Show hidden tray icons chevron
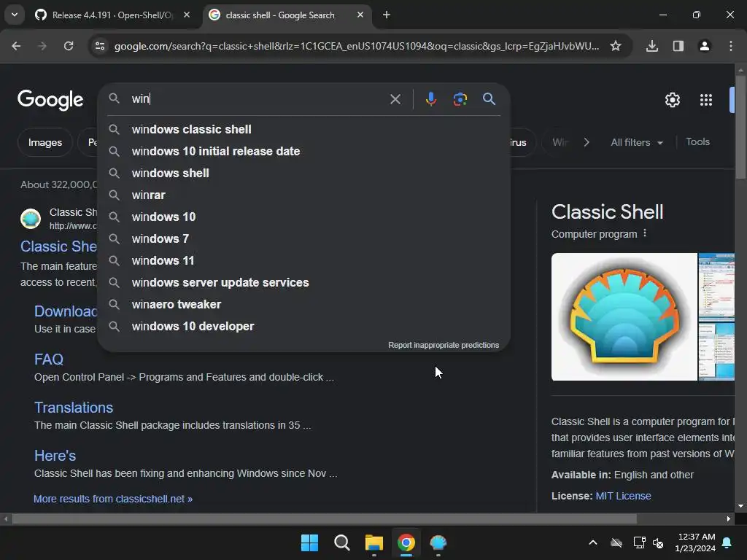The height and width of the screenshot is (560, 747). (593, 542)
